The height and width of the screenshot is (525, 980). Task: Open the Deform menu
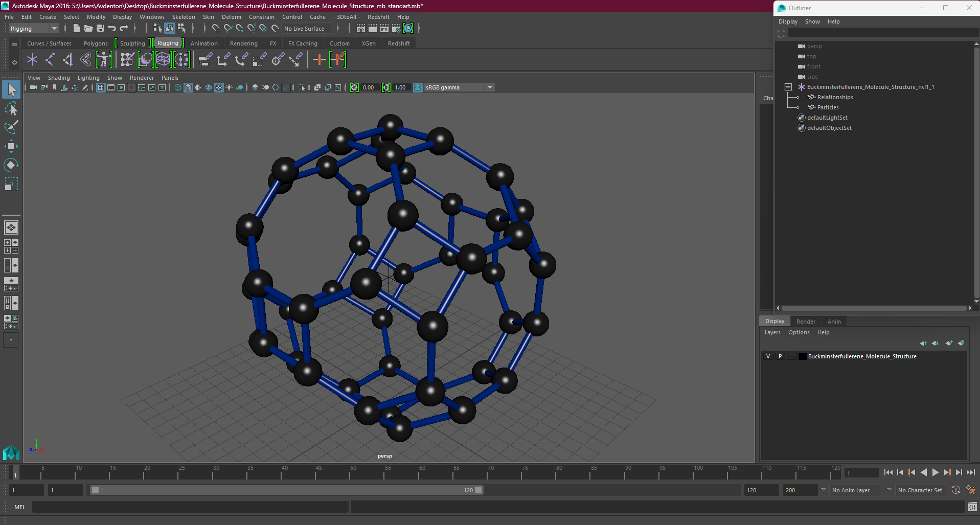click(231, 17)
